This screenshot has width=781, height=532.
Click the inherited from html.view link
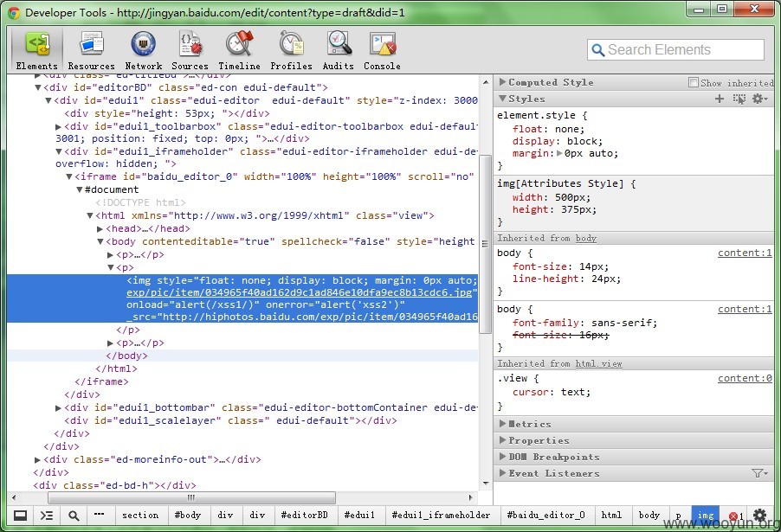click(x=598, y=364)
